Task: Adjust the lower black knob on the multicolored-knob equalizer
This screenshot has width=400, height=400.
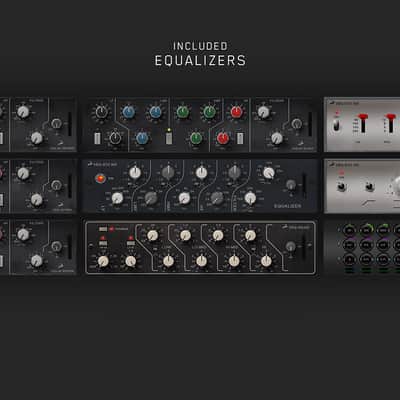Action: 115,138
